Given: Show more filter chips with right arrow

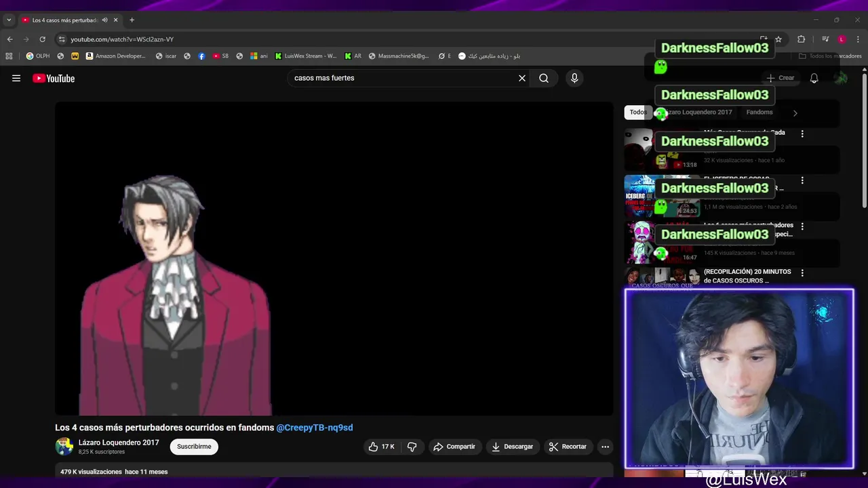Looking at the screenshot, I should [x=795, y=113].
